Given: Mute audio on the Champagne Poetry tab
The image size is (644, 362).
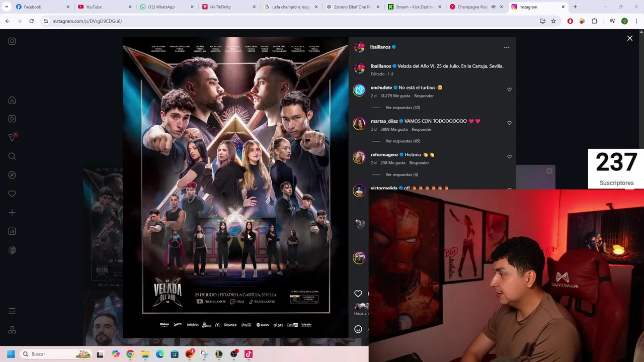Looking at the screenshot, I should 493,7.
